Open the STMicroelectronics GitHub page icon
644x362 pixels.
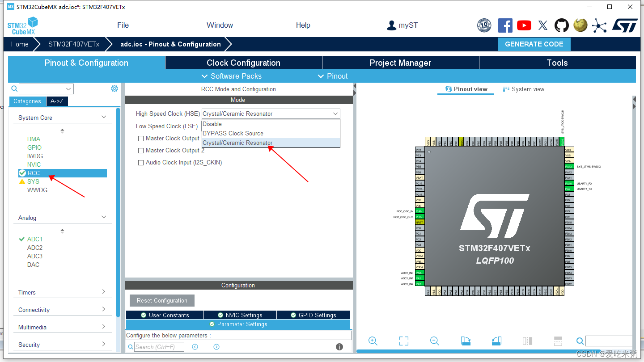coord(561,25)
